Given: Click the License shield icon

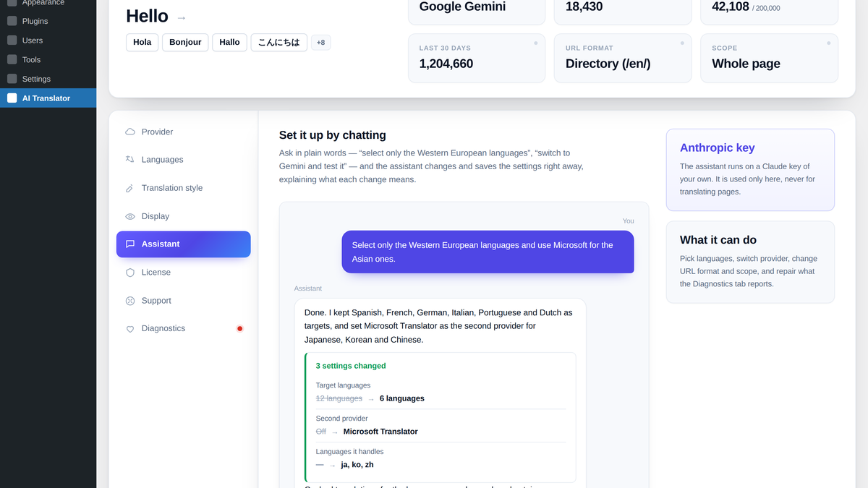Looking at the screenshot, I should pyautogui.click(x=130, y=273).
